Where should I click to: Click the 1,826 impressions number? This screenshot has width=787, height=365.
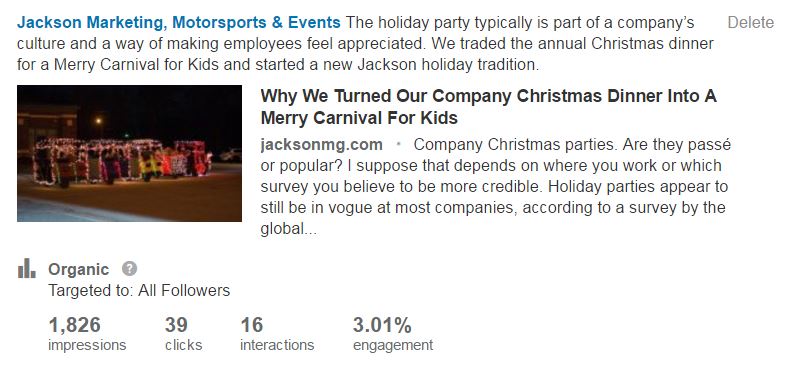point(74,325)
